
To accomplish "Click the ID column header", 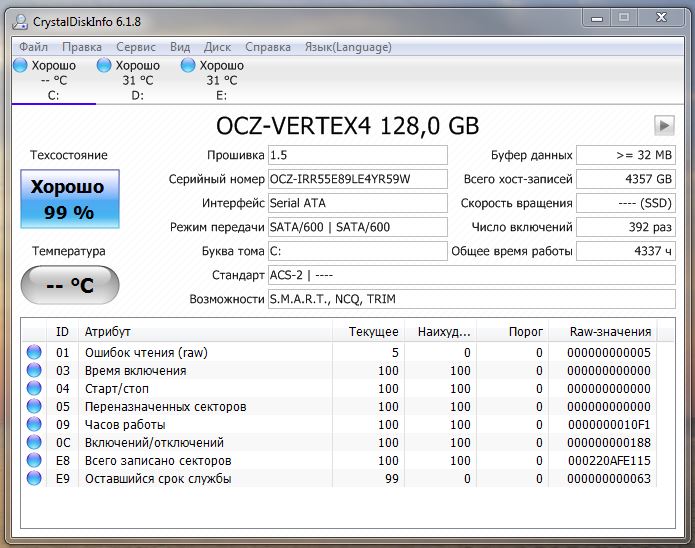I will click(62, 332).
